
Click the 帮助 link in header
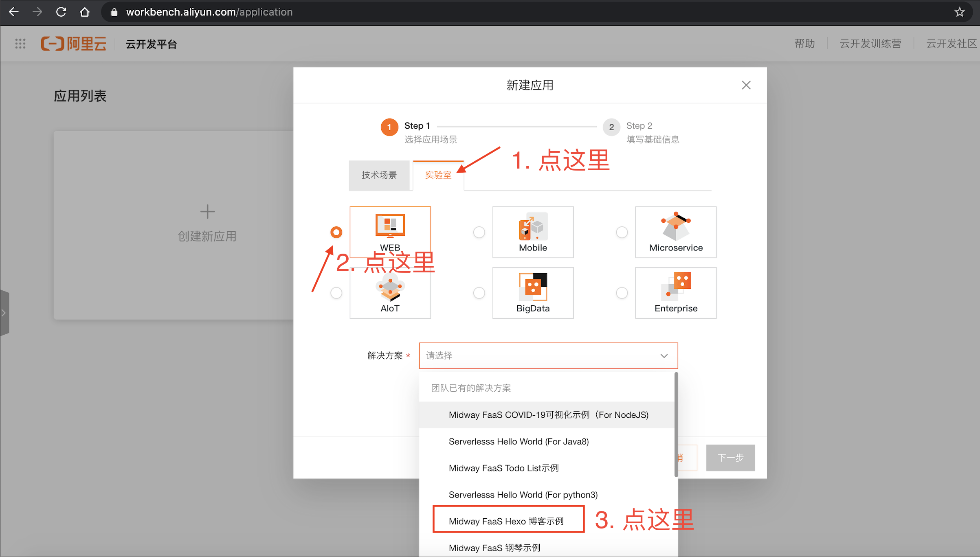[804, 44]
